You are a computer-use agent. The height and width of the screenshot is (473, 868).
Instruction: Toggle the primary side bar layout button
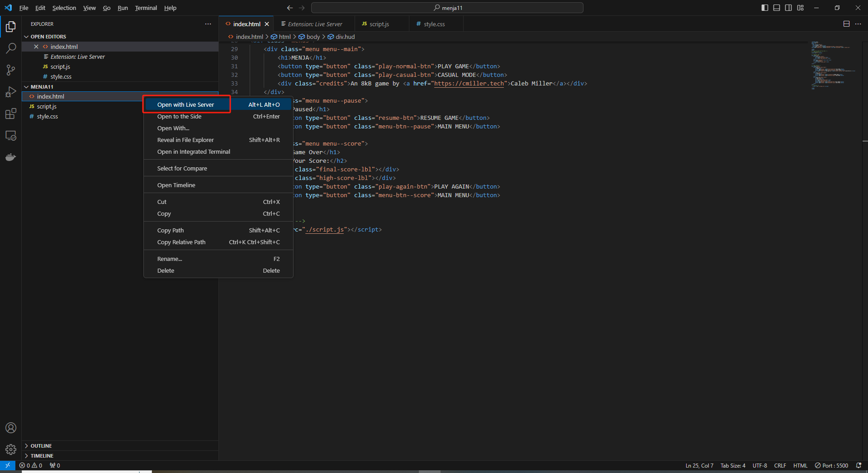[x=765, y=8]
